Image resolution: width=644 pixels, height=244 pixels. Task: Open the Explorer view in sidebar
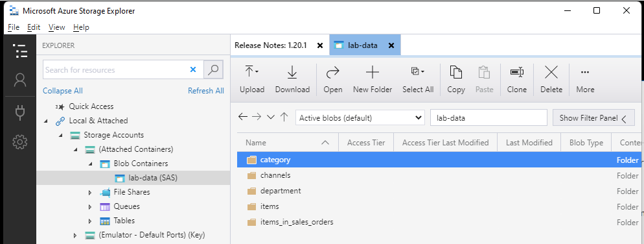pos(20,51)
